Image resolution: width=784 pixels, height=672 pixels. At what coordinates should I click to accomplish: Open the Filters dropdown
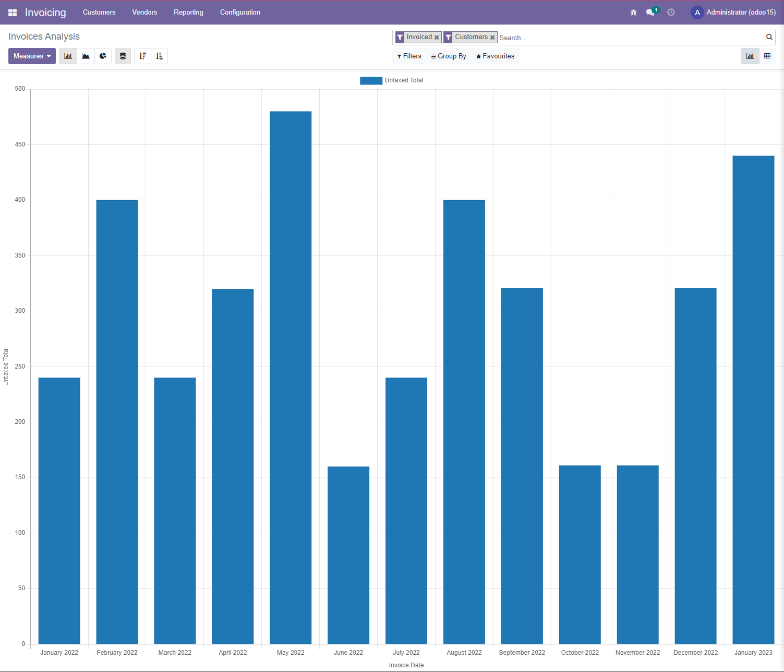409,56
